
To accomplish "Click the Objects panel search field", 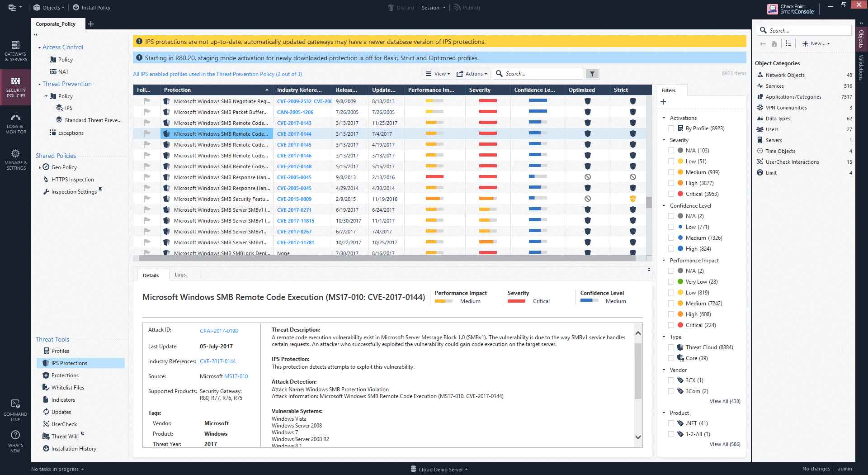I will (x=804, y=30).
